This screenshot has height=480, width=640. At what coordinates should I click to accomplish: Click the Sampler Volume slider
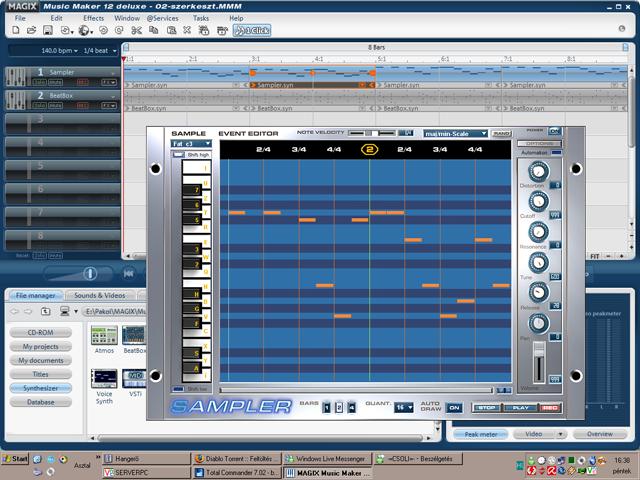tap(537, 360)
